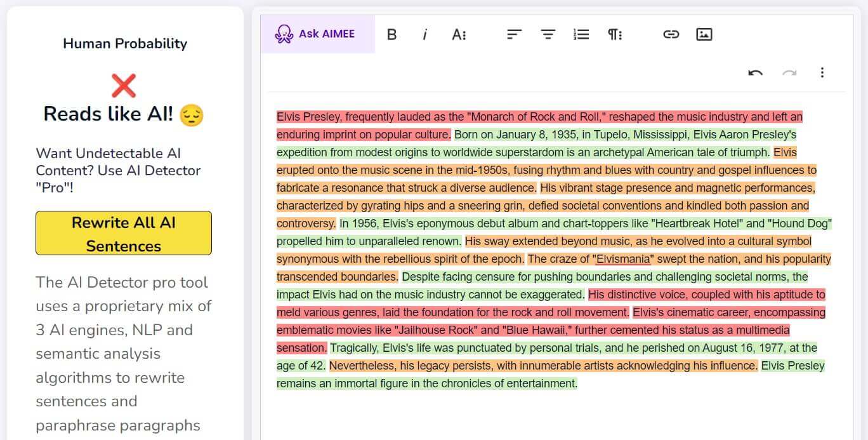The height and width of the screenshot is (440, 868).
Task: Align text left using the toolbar
Action: click(x=514, y=34)
